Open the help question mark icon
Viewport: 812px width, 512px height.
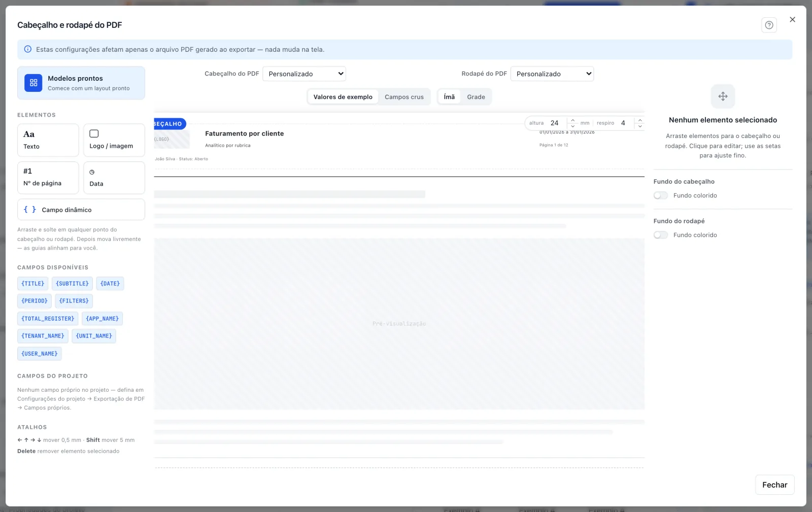(x=769, y=25)
